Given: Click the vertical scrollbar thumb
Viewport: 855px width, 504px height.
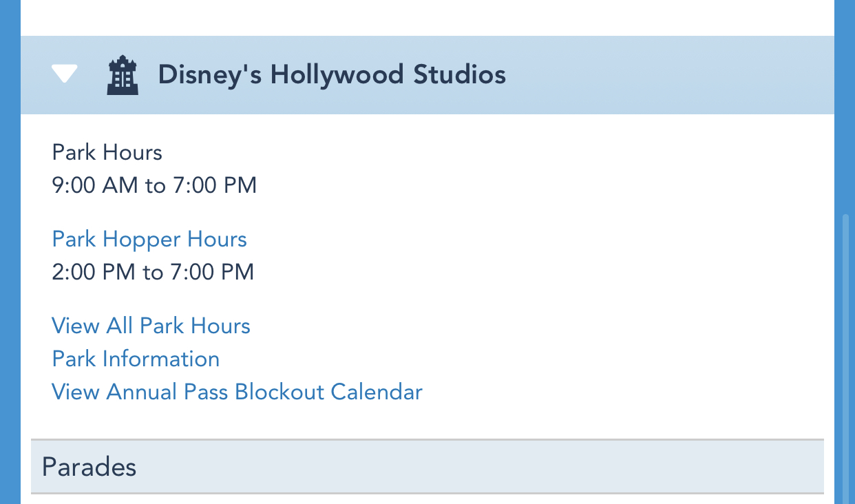Looking at the screenshot, I should tap(846, 358).
